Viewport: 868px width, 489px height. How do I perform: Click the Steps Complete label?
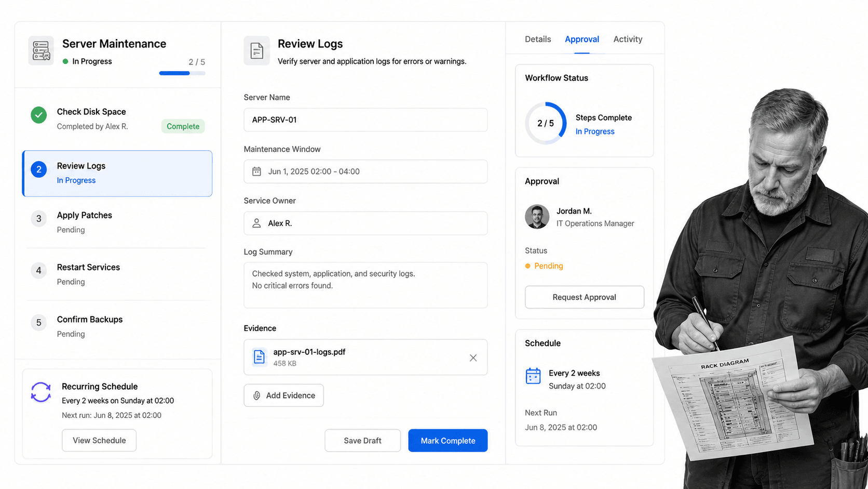pos(604,117)
